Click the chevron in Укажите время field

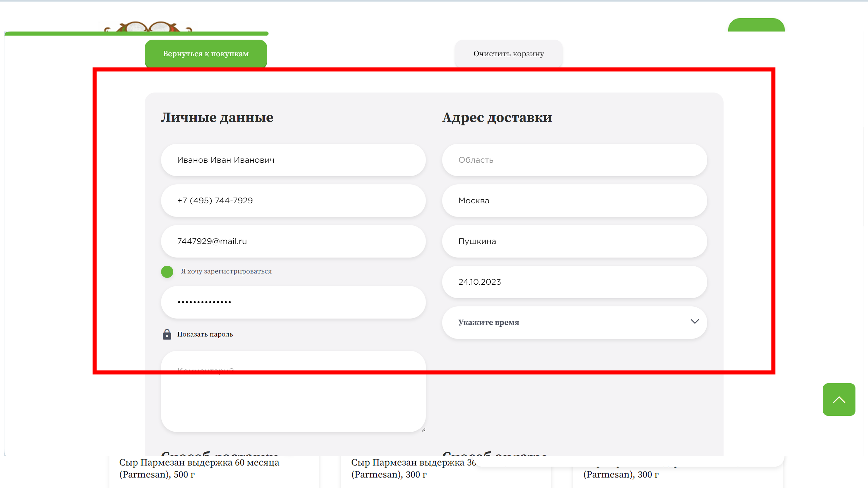(x=694, y=322)
